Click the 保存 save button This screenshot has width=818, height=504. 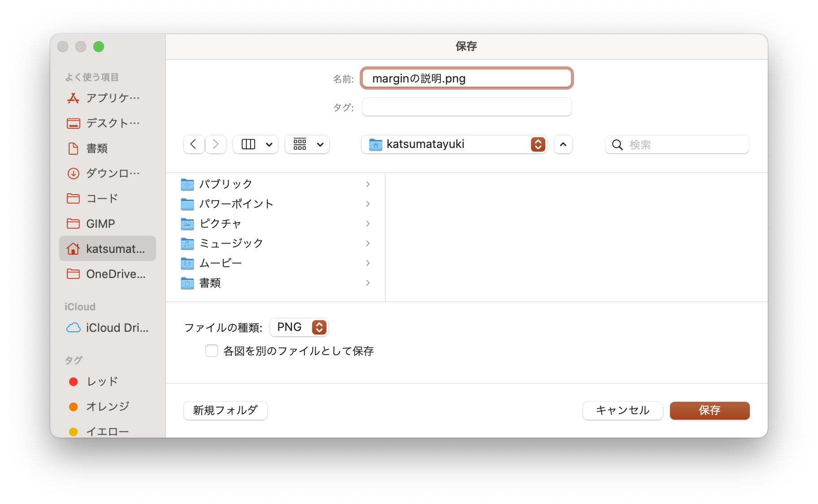tap(709, 410)
